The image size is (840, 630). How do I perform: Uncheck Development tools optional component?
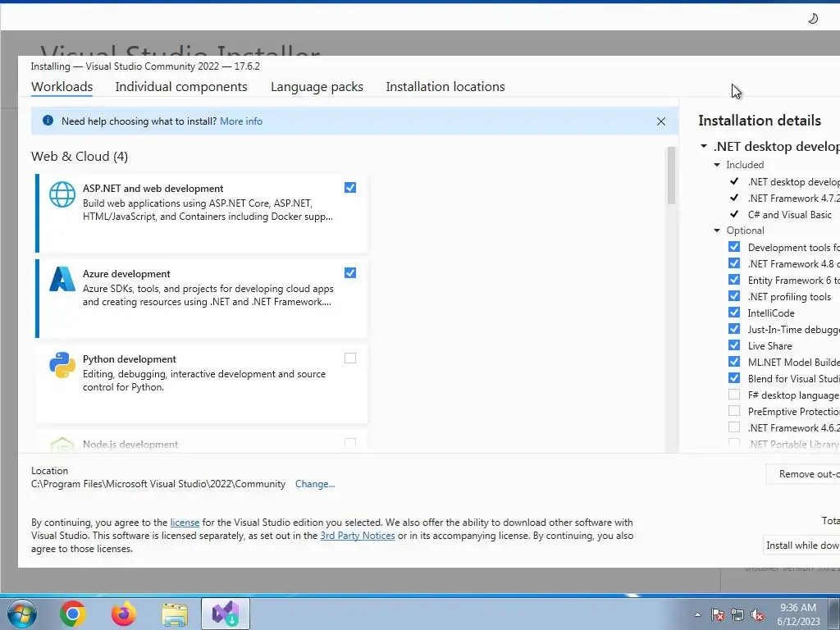pos(734,246)
